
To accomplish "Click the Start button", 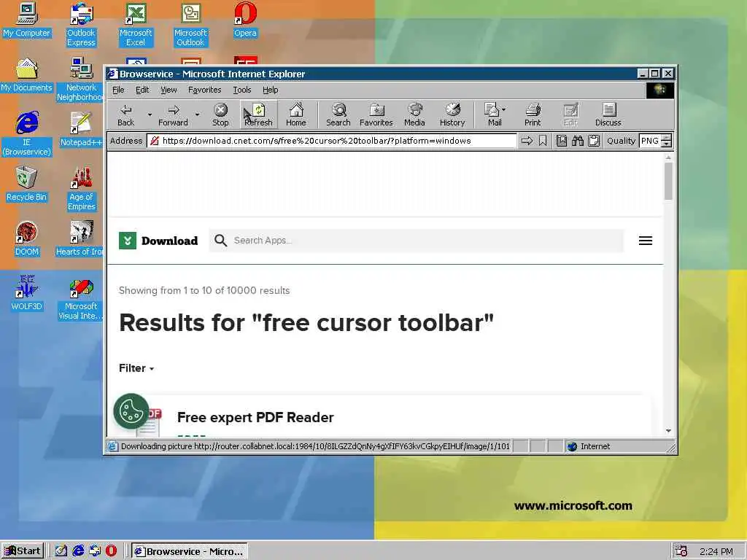I will point(23,551).
